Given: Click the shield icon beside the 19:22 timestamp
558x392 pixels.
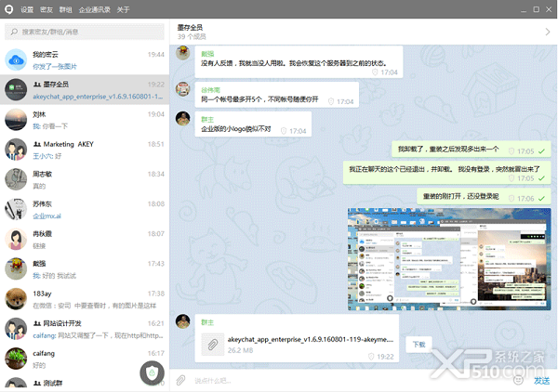Looking at the screenshot, I should click(371, 357).
